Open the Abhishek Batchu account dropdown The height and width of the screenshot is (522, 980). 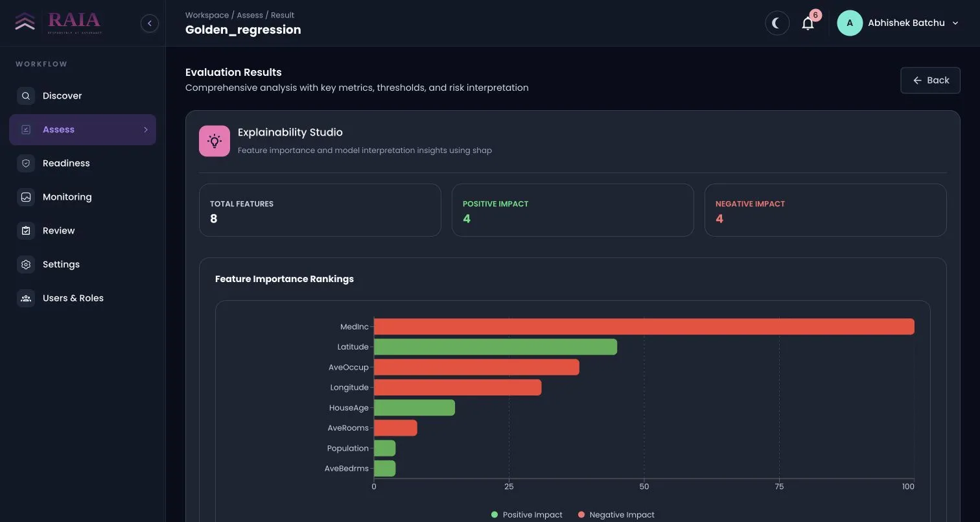tap(898, 23)
